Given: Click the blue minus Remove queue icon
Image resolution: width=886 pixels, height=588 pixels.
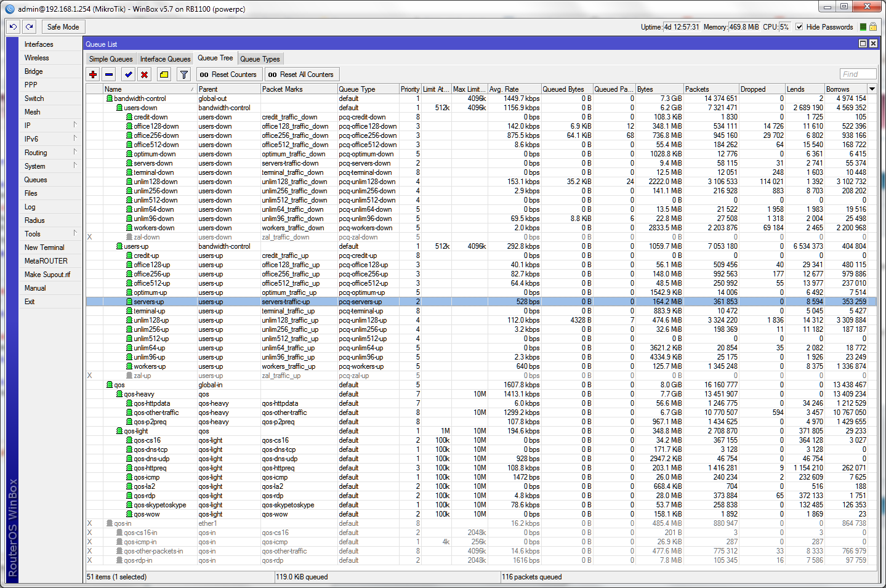Looking at the screenshot, I should tap(109, 75).
